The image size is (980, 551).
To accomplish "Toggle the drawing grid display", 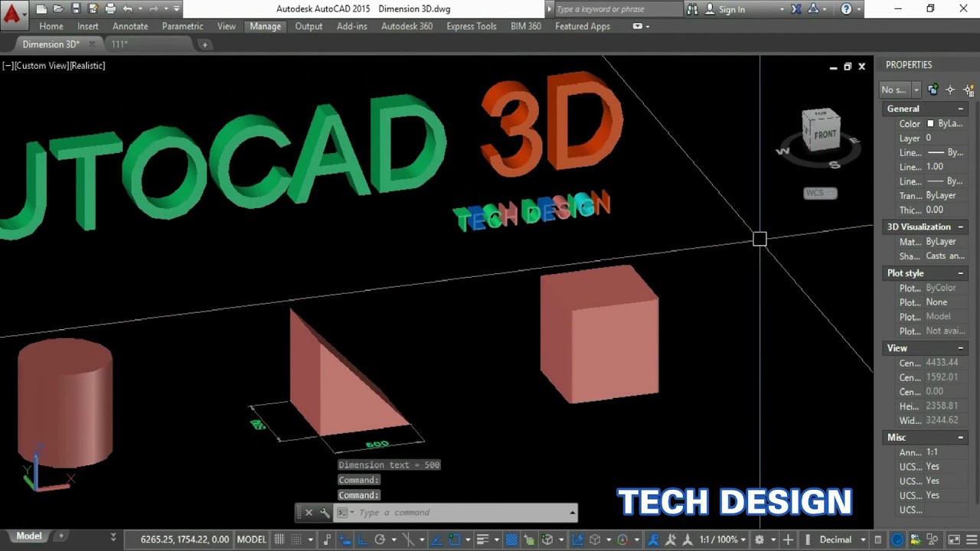I will click(x=279, y=540).
